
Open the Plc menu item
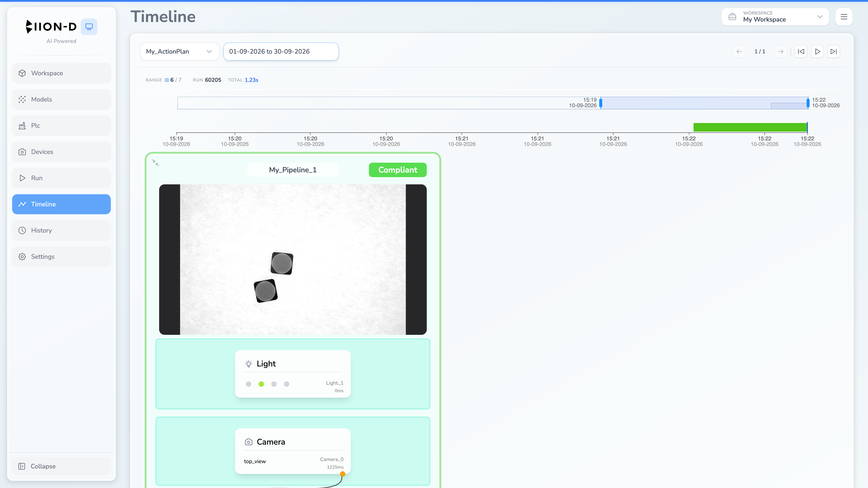[61, 126]
